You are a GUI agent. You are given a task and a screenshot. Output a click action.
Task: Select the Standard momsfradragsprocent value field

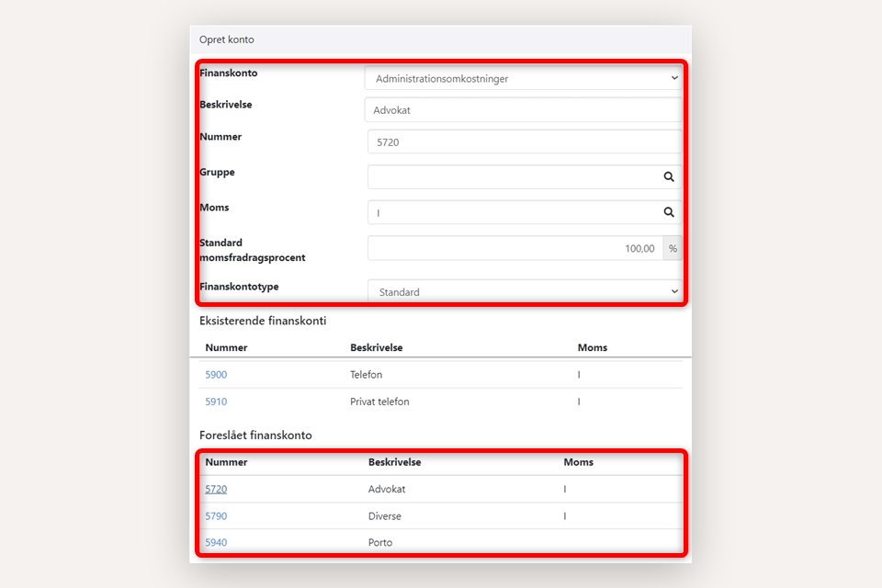click(x=514, y=248)
